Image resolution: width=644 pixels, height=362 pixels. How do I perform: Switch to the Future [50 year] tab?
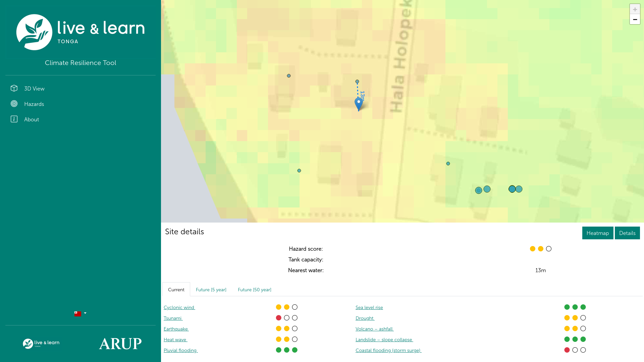tap(254, 290)
